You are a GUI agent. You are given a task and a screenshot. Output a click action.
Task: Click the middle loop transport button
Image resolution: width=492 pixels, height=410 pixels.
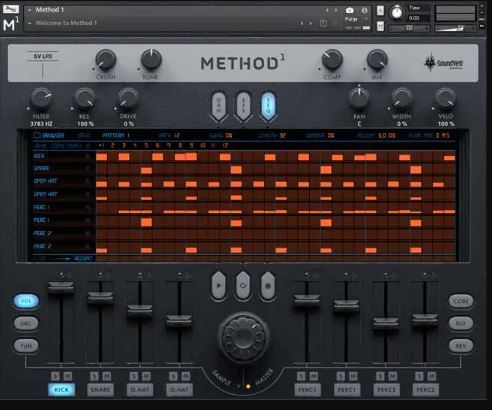click(243, 285)
